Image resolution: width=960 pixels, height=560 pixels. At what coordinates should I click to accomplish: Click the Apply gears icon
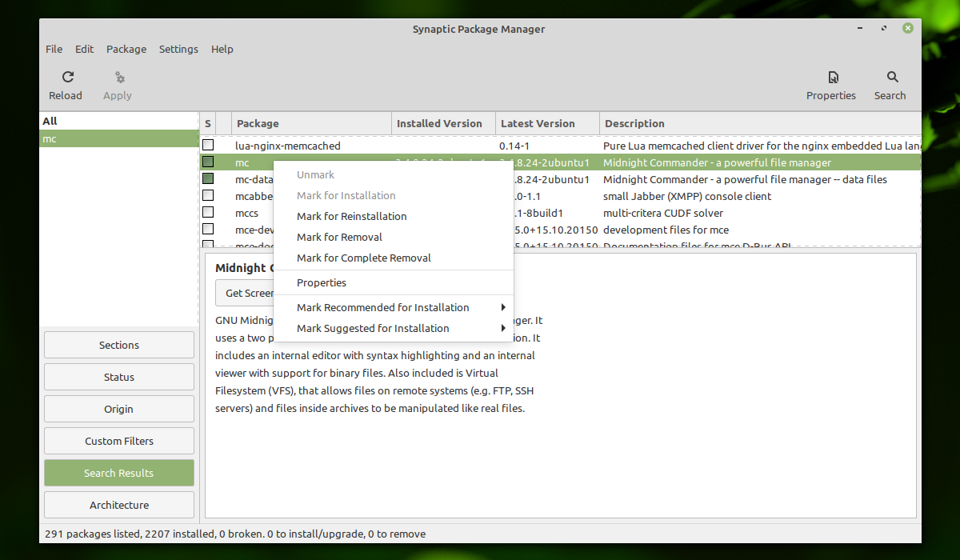(120, 78)
